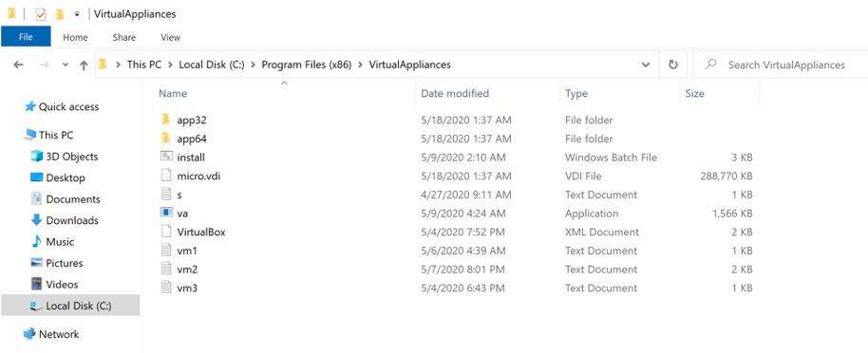Click the 'micro.vdi' file name
The image size is (868, 353).
click(199, 176)
